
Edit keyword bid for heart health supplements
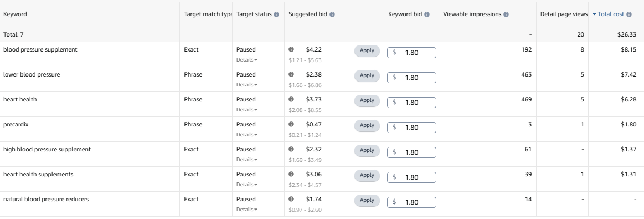pos(411,177)
